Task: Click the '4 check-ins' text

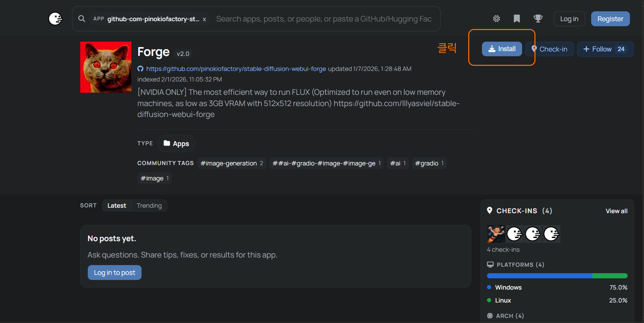Action: (x=503, y=250)
